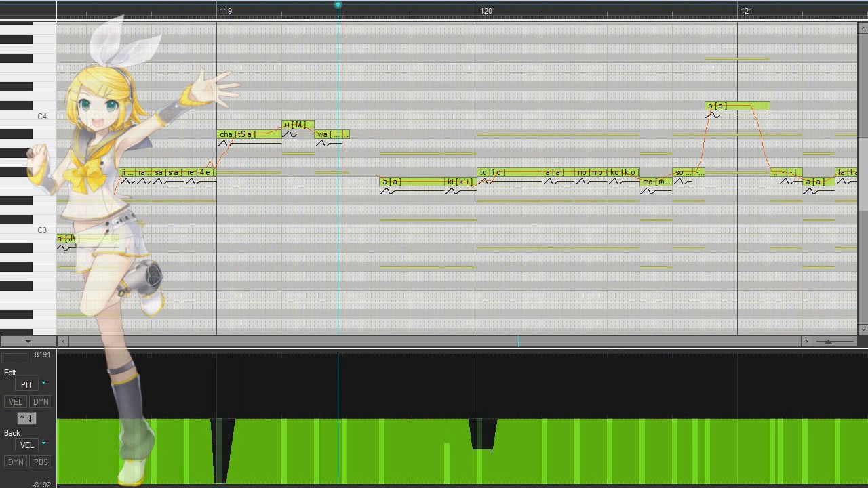Select the 'ko [k o]' note

click(624, 172)
